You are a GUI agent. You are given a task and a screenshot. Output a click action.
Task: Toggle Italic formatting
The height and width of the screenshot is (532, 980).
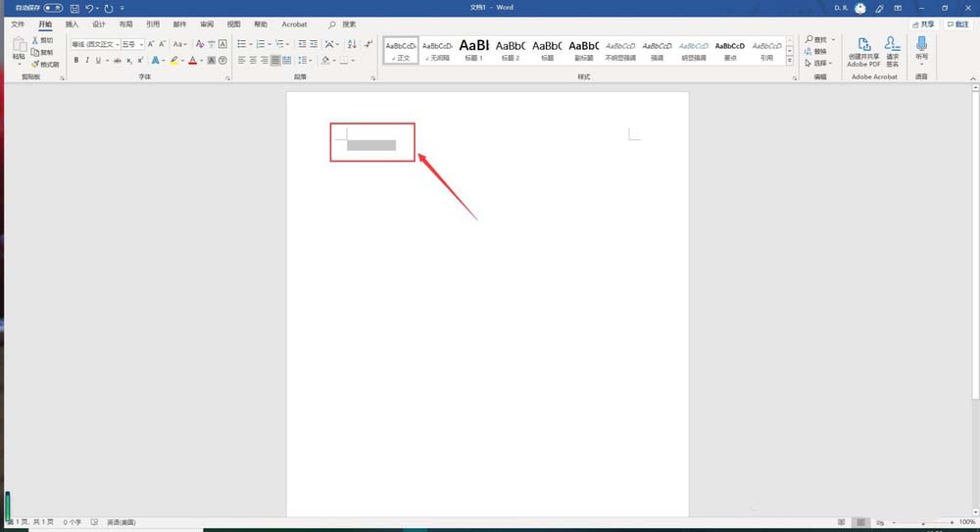87,61
